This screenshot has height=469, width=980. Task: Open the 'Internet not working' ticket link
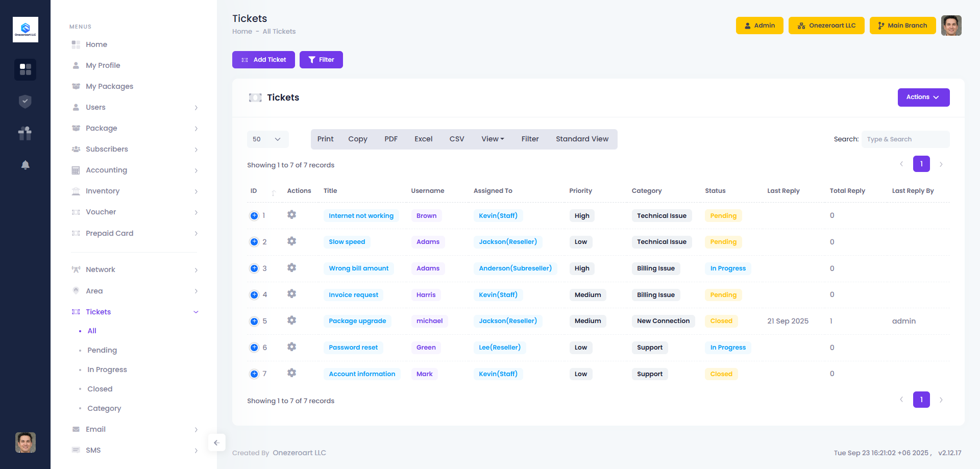(361, 216)
